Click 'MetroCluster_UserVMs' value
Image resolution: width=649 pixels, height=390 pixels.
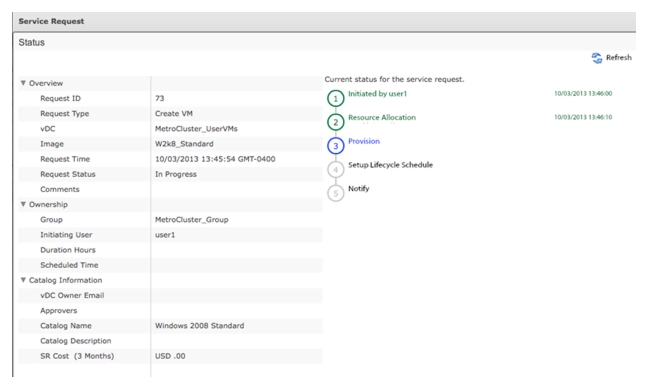pyautogui.click(x=196, y=129)
